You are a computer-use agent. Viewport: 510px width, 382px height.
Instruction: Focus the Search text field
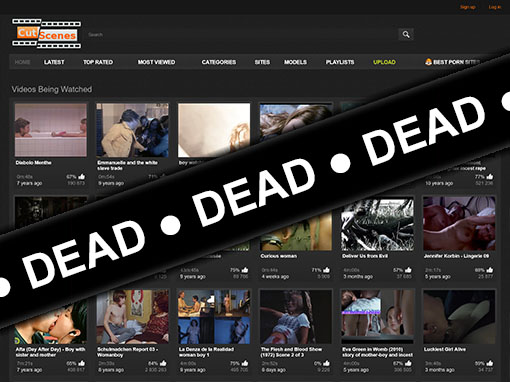242,34
